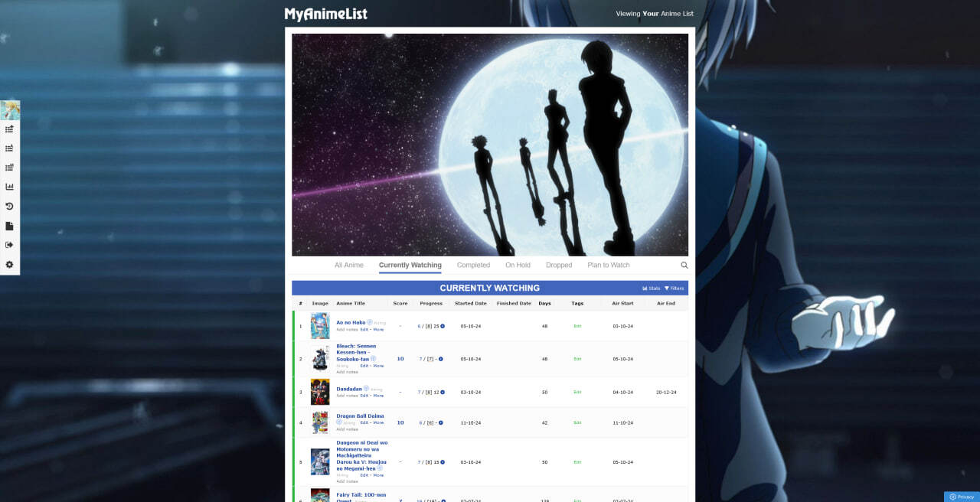Click the Dragon Ball Daima cover thumbnail
The image size is (980, 502).
[320, 422]
